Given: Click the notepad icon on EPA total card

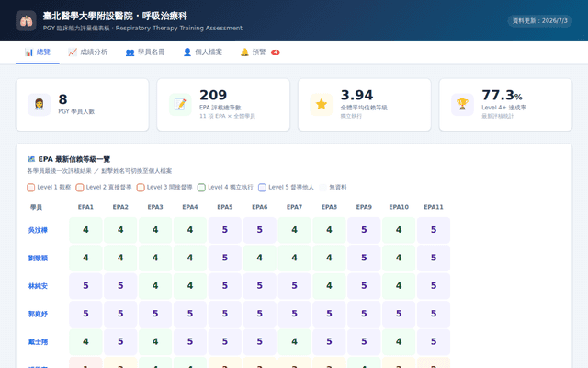Looking at the screenshot, I should pos(180,104).
